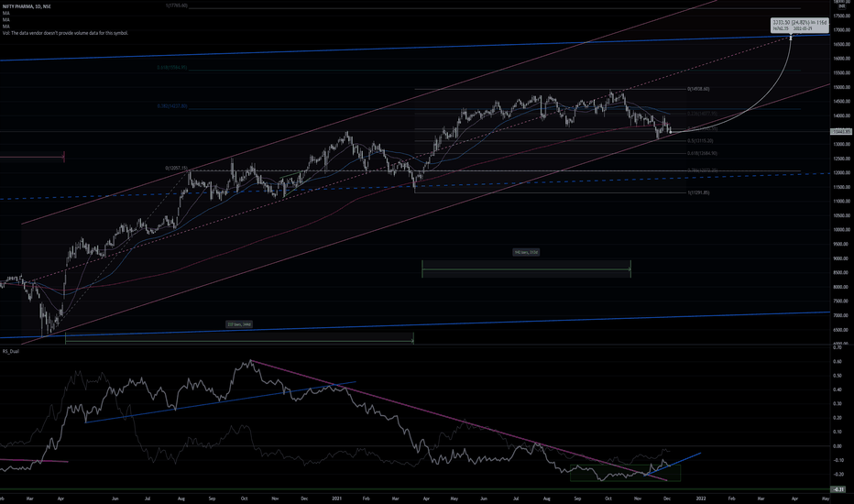Click the Fib level label 0(12057.15)
The image size is (854, 504).
coord(177,169)
